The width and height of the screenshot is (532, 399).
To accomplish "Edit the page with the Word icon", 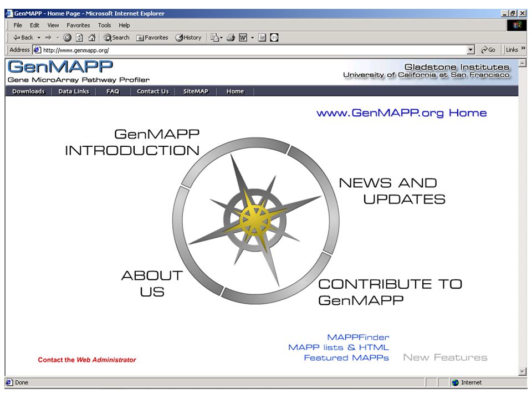I will click(x=243, y=38).
